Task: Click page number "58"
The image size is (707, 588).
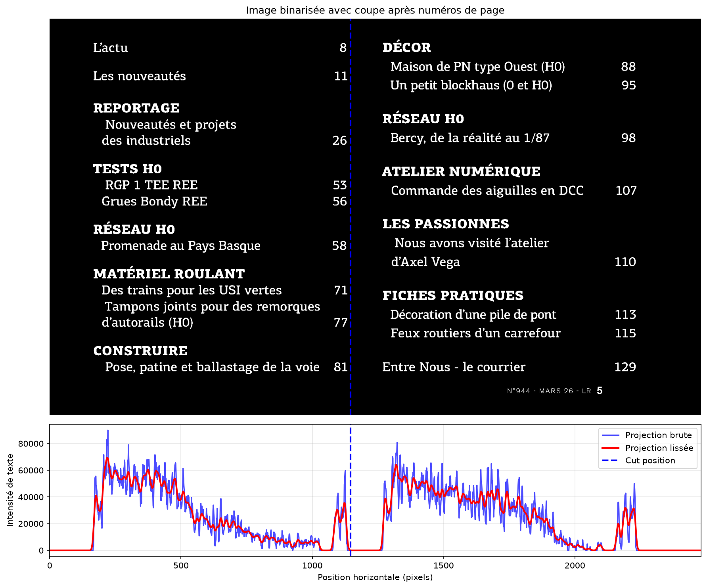Action: (x=339, y=246)
